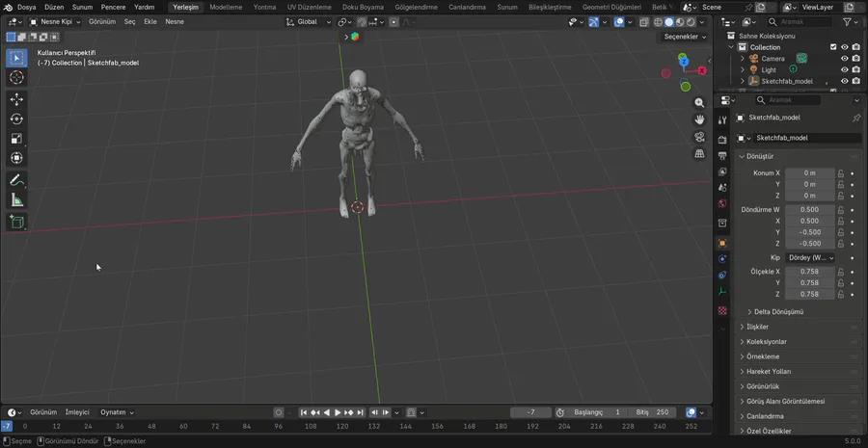The height and width of the screenshot is (448, 868).
Task: Click the Blender logo menu icon
Action: [x=9, y=7]
